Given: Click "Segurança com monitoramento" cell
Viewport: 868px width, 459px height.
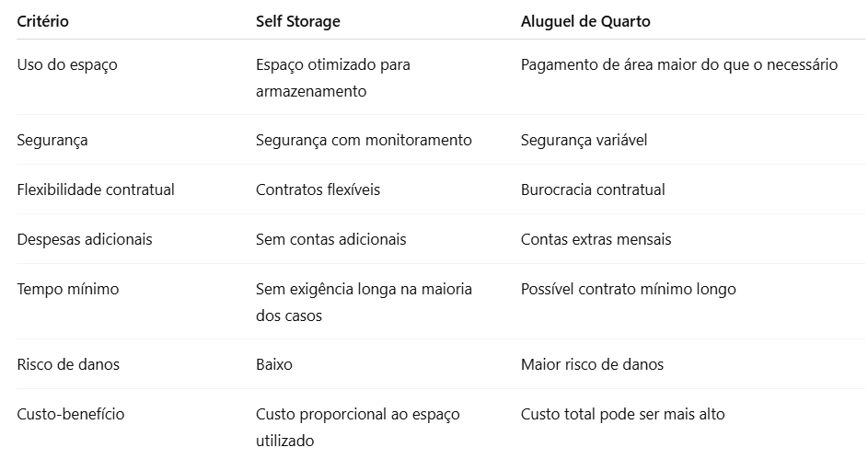Looking at the screenshot, I should (364, 140).
